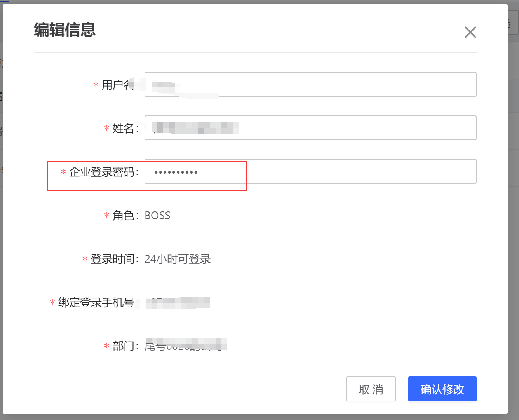Click the 用户名 input field
Screen dimensions: 519x420
pos(311,84)
